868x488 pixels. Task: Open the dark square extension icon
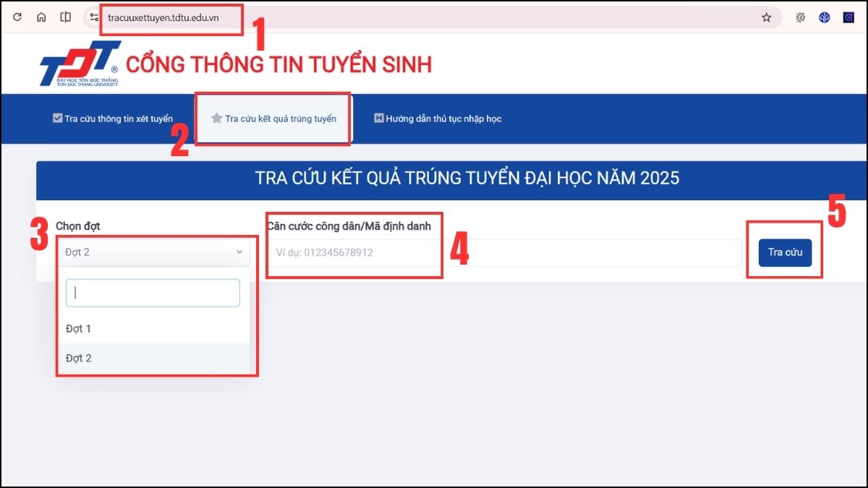(848, 17)
